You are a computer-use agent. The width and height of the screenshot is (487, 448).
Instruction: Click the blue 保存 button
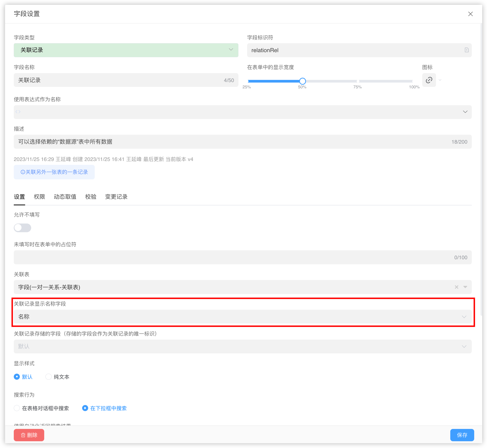462,435
